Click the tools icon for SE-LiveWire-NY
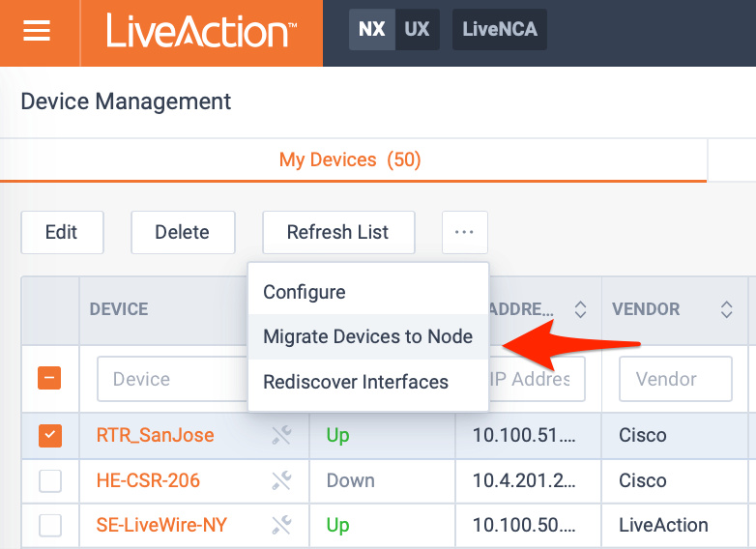 [281, 525]
